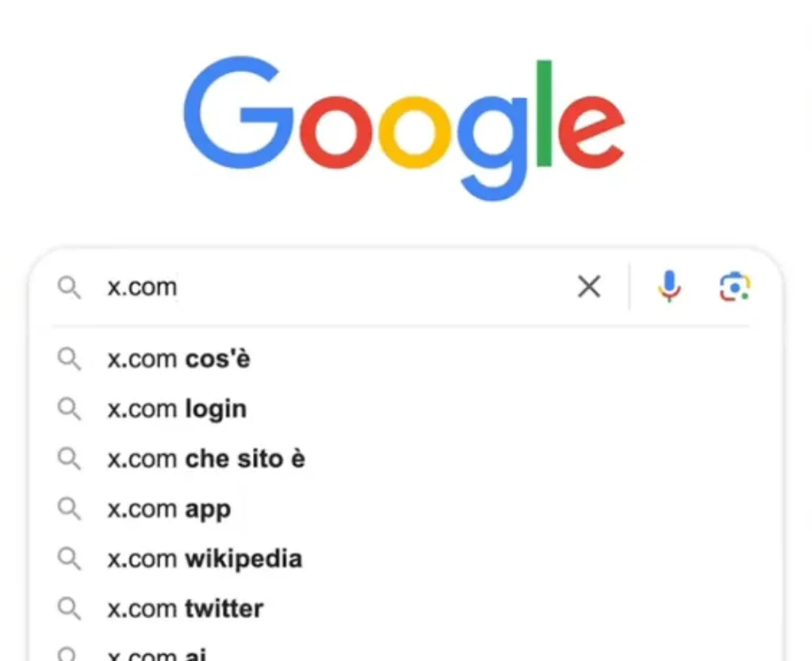The image size is (812, 661).
Task: Click inside the x.com search text field
Action: (331, 286)
